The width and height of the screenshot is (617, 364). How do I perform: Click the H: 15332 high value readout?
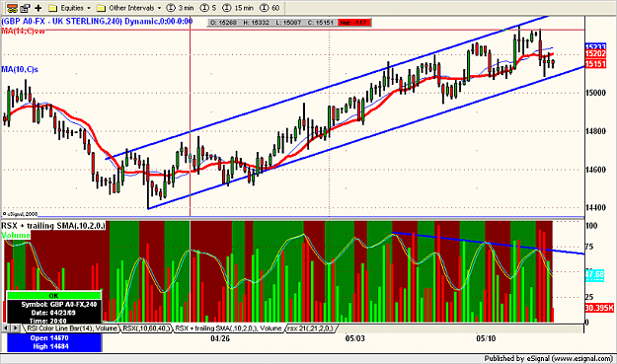click(256, 23)
